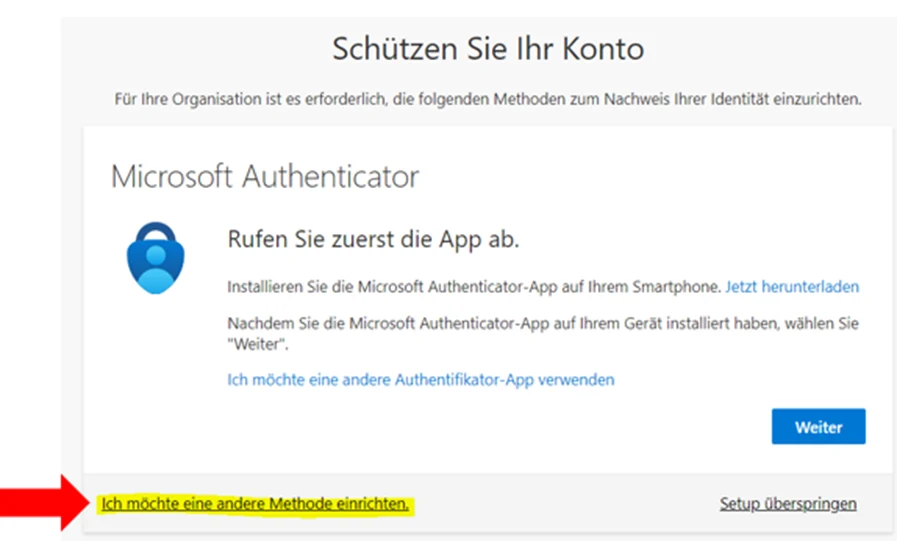Click the blue Weiter button
This screenshot has height=541, width=897.
[x=818, y=426]
